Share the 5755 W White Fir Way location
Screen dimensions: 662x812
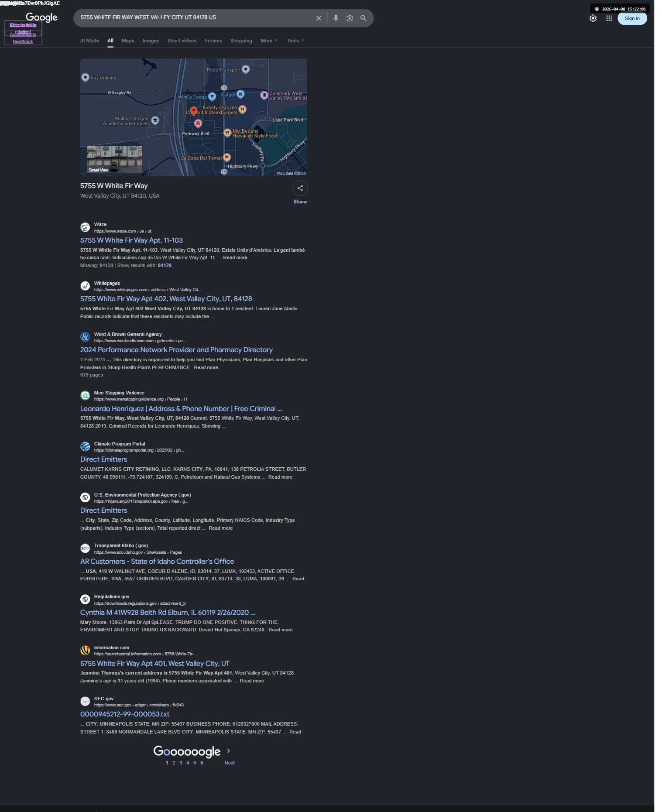click(x=300, y=188)
